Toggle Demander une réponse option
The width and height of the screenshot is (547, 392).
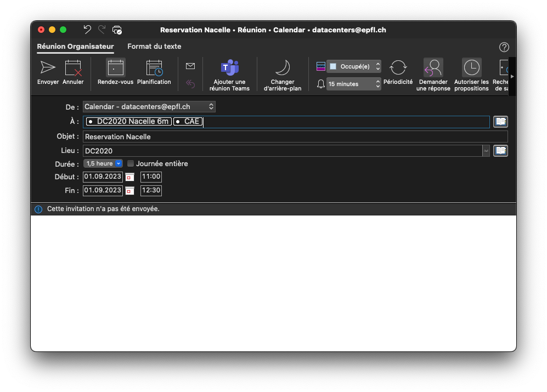pyautogui.click(x=433, y=68)
